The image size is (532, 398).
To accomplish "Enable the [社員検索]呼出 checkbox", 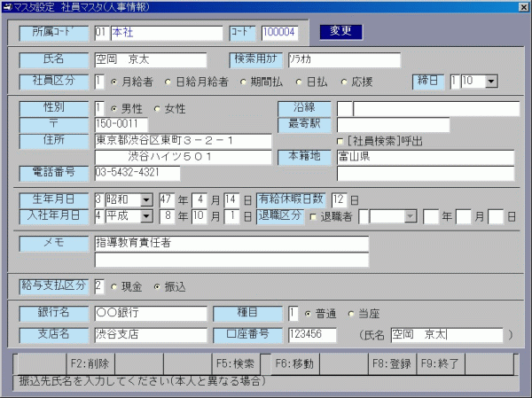I will tap(340, 140).
